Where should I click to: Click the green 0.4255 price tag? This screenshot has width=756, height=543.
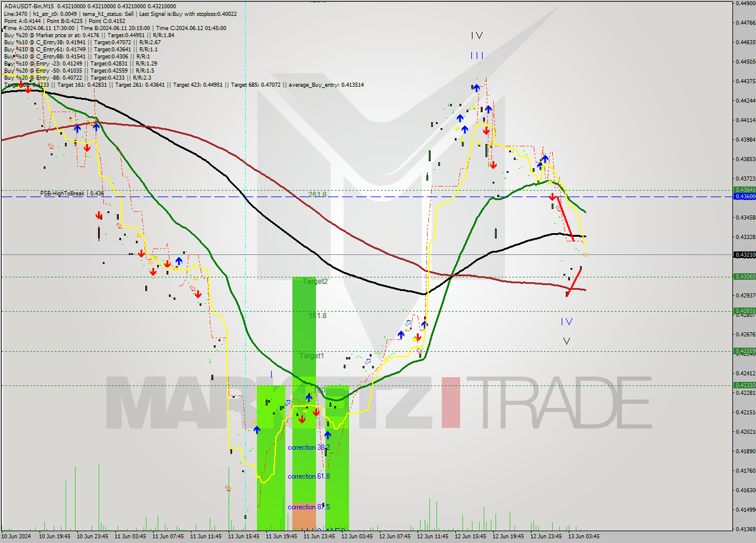coord(744,351)
